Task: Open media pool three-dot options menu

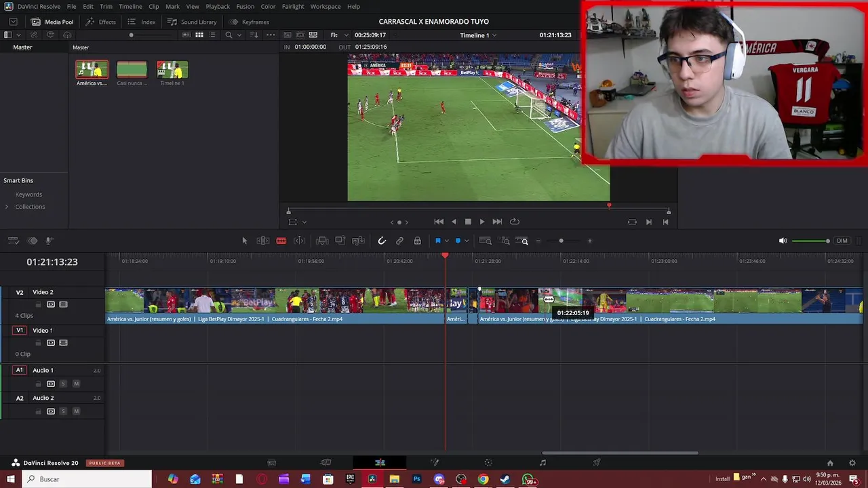Action: click(271, 35)
